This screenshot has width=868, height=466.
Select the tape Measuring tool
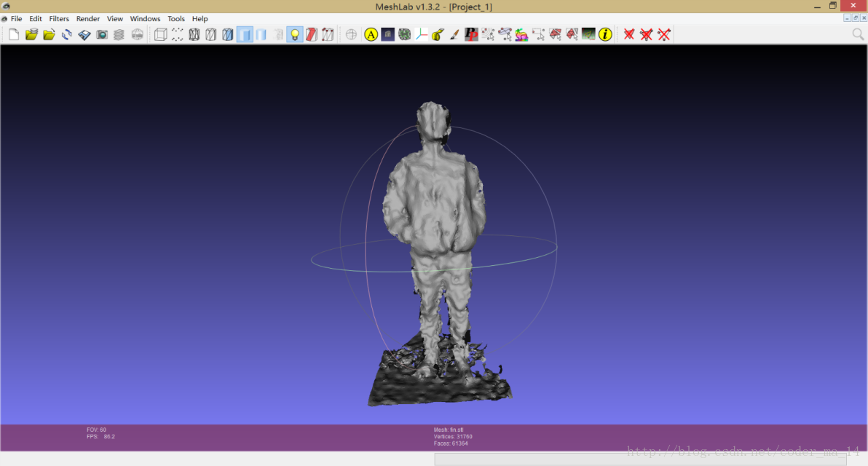(x=438, y=34)
